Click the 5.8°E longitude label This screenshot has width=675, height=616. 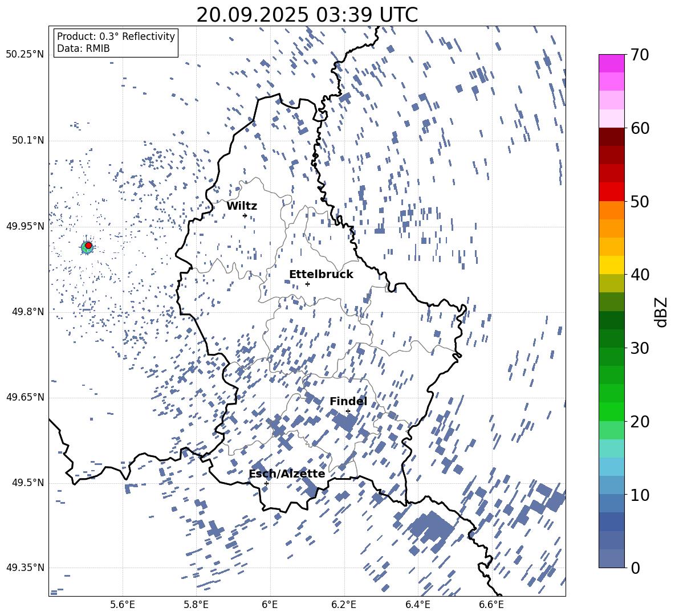[x=196, y=605]
